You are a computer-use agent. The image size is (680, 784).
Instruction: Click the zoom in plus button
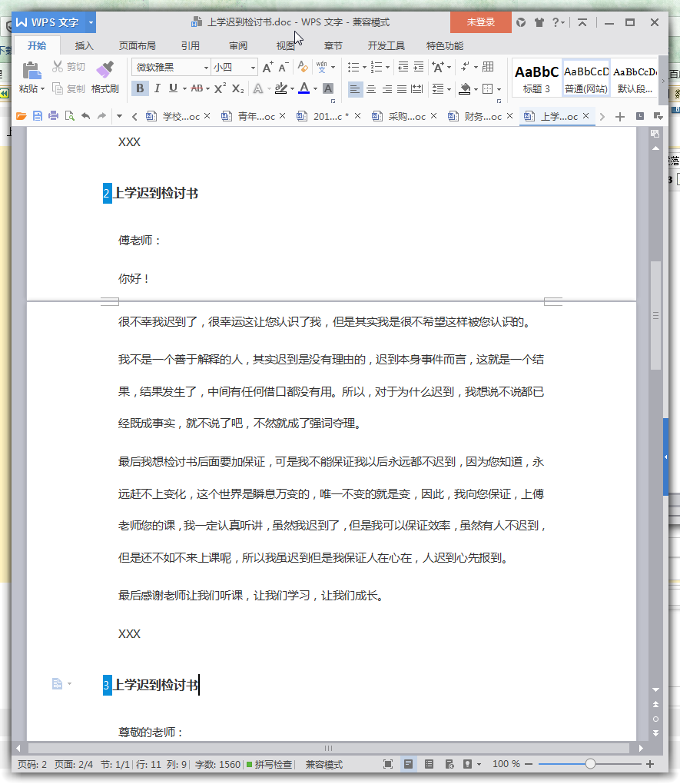[650, 764]
